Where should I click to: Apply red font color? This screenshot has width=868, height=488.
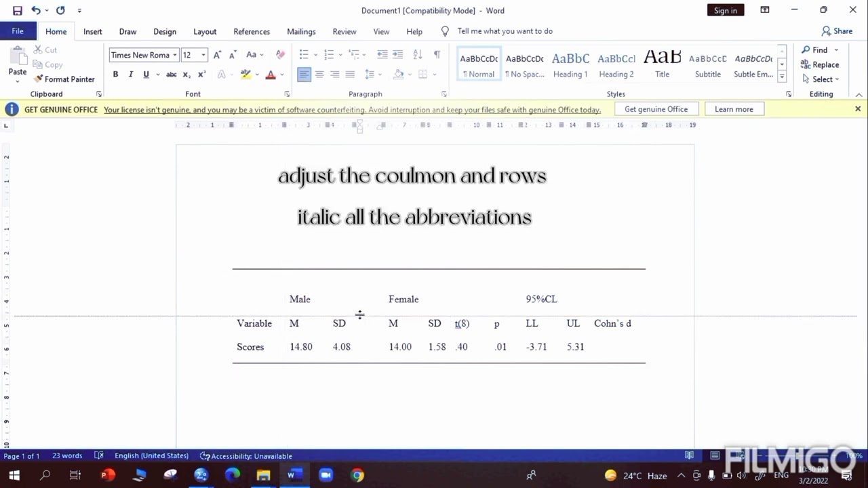tap(271, 74)
